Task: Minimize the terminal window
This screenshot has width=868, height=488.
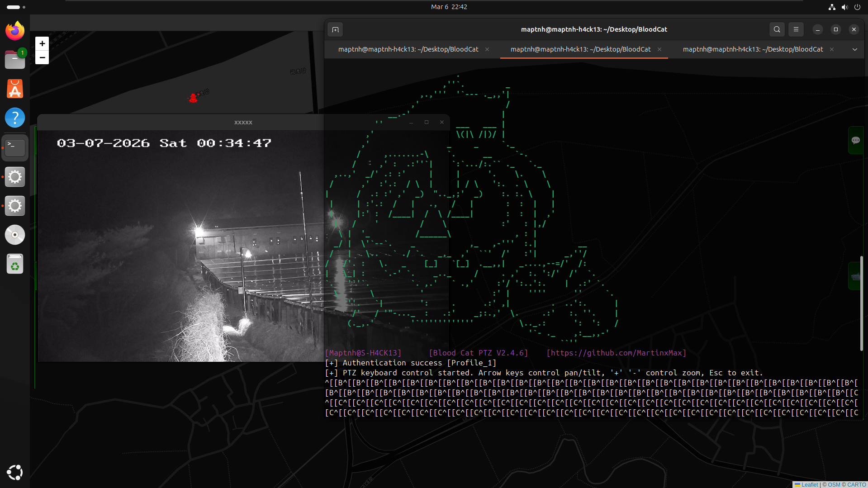Action: 818,29
